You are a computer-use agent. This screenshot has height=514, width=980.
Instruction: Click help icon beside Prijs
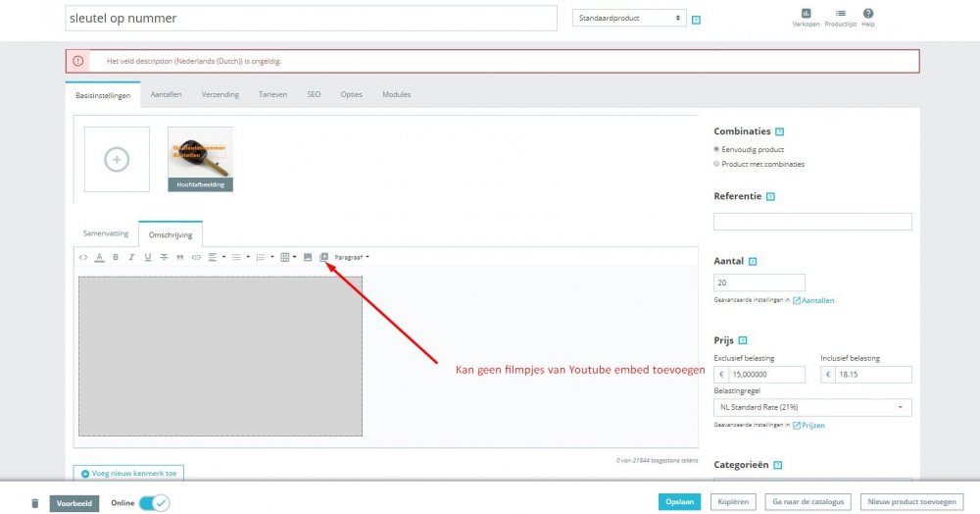(x=743, y=340)
